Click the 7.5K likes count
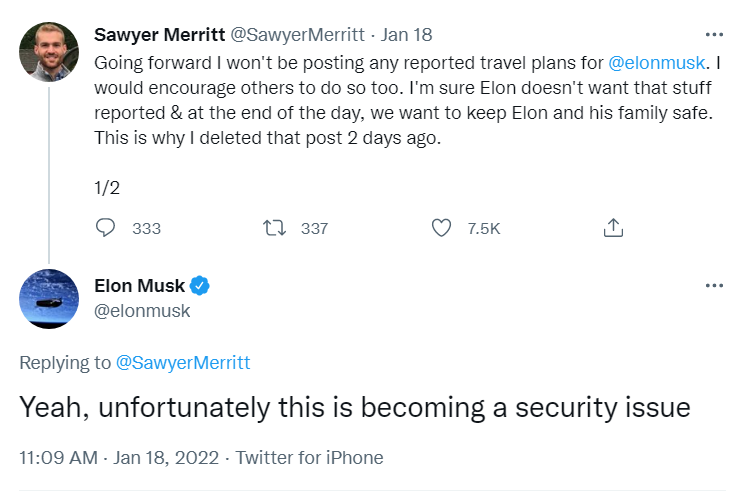 [x=484, y=228]
